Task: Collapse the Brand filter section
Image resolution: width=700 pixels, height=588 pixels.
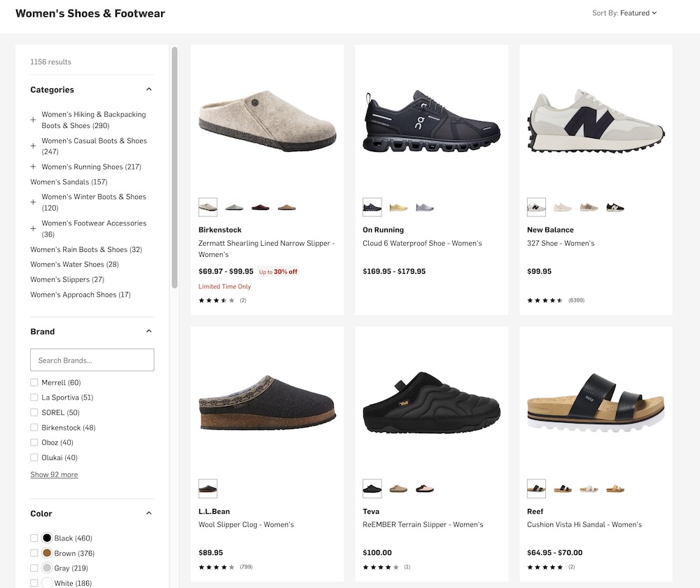Action: pyautogui.click(x=148, y=332)
